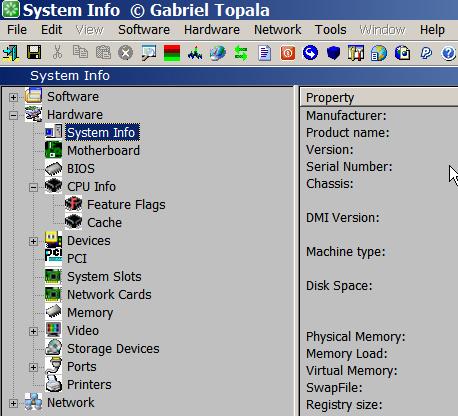Open the Tools menu
The width and height of the screenshot is (458, 416).
coord(331,30)
